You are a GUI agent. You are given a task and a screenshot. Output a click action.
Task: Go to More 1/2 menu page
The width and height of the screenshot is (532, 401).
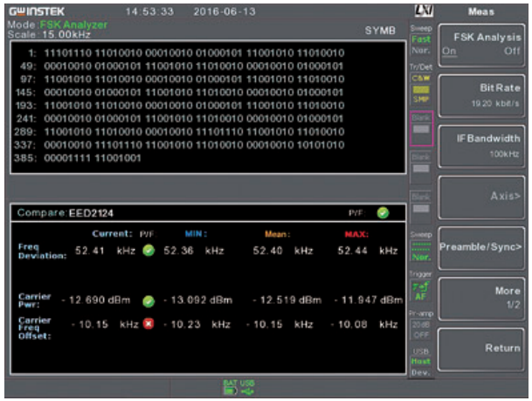(x=481, y=299)
